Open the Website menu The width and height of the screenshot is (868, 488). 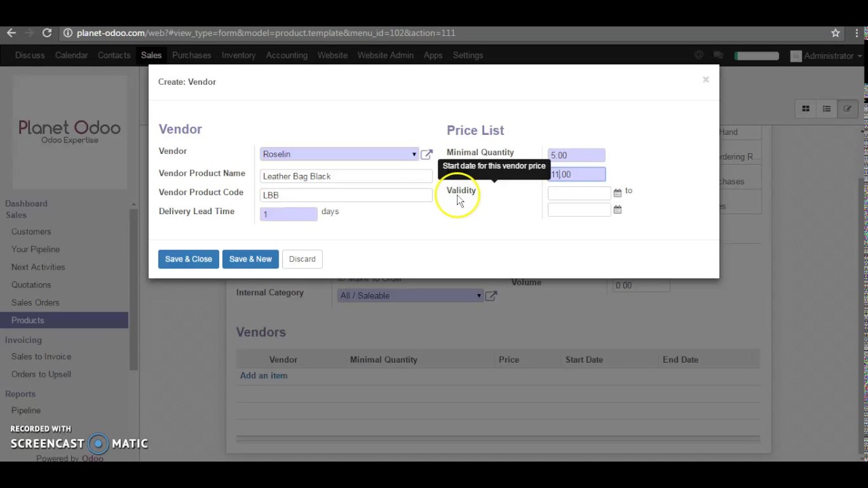click(332, 56)
